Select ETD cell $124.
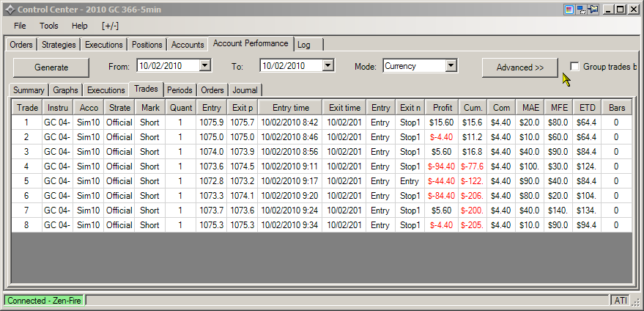 588,167
